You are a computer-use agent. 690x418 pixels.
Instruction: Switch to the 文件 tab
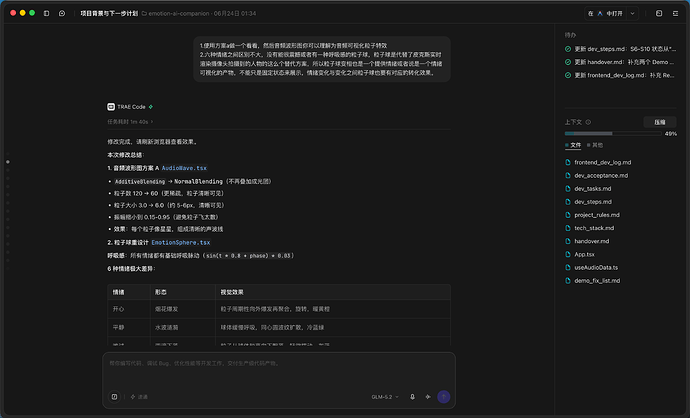tap(573, 145)
